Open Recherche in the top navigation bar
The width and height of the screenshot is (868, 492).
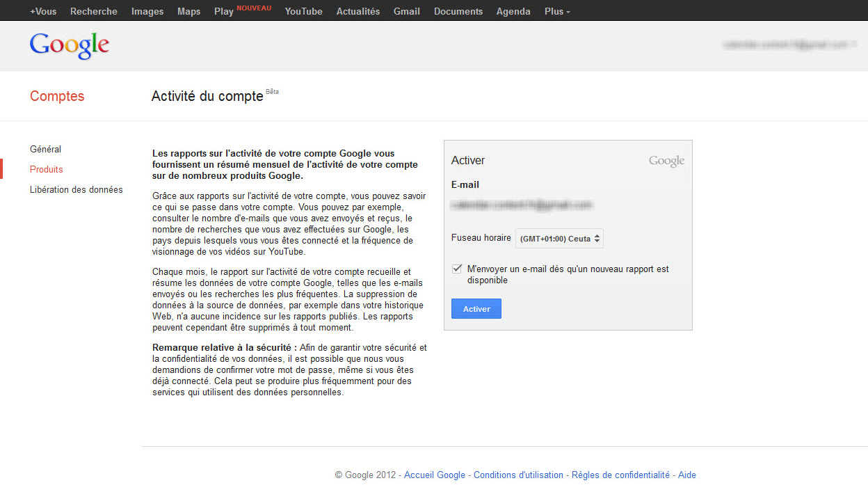(x=94, y=11)
